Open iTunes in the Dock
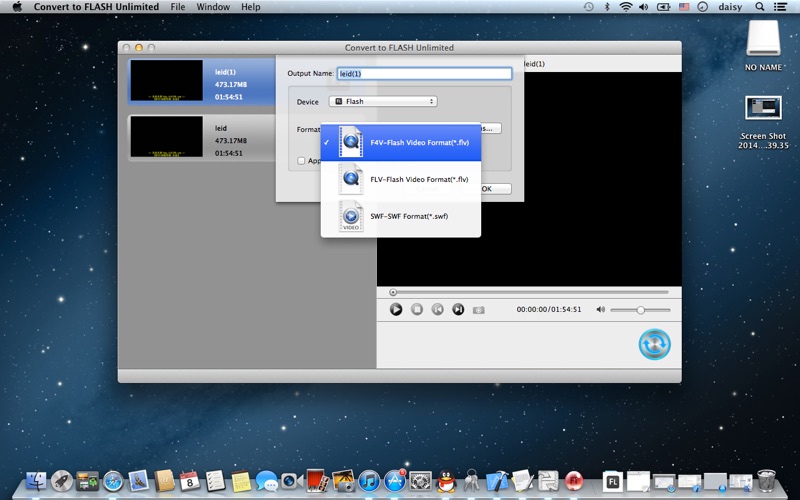Image resolution: width=800 pixels, height=500 pixels. [369, 481]
